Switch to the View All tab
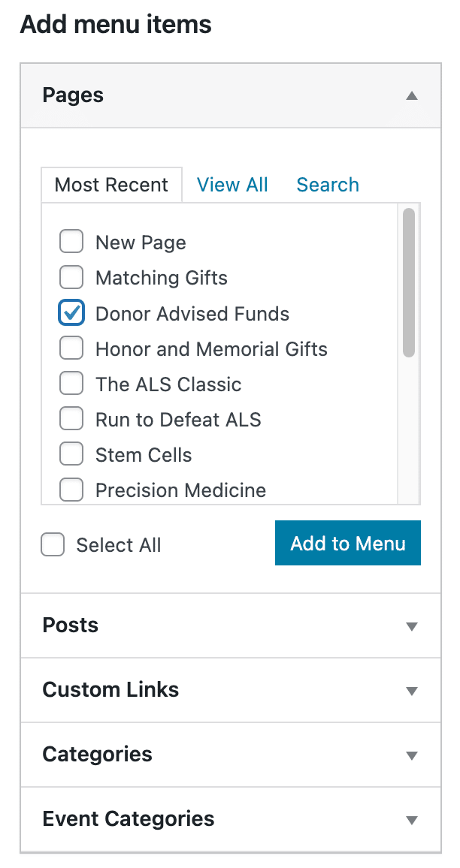 (x=232, y=185)
